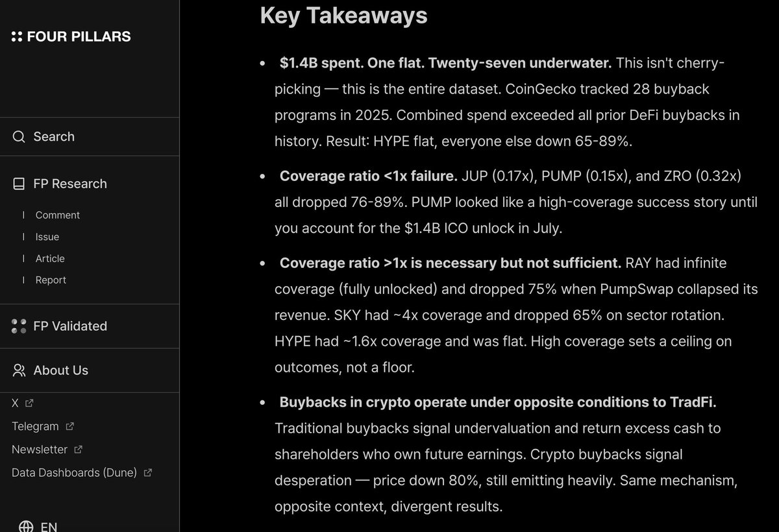Click the About Us people icon
779x532 pixels.
tap(19, 370)
